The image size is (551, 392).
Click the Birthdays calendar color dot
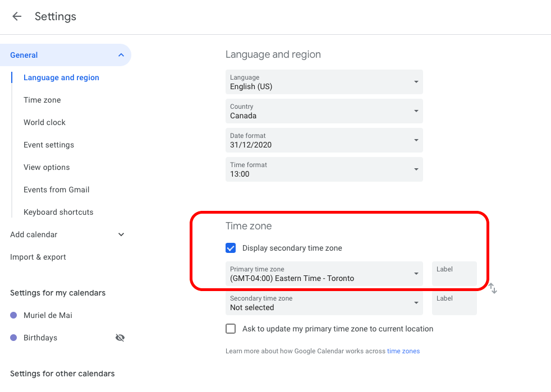(x=13, y=338)
